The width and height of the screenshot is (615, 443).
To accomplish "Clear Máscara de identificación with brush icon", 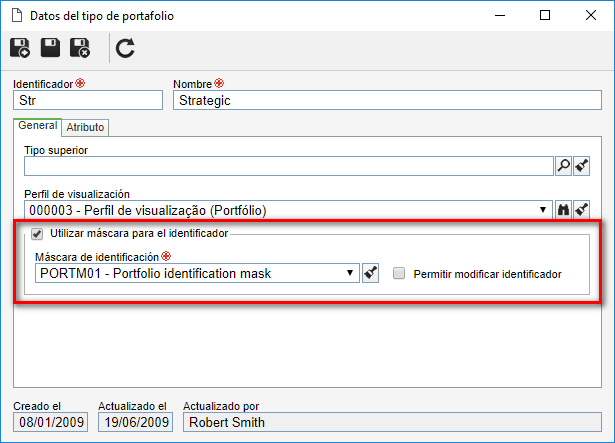I will coord(371,273).
